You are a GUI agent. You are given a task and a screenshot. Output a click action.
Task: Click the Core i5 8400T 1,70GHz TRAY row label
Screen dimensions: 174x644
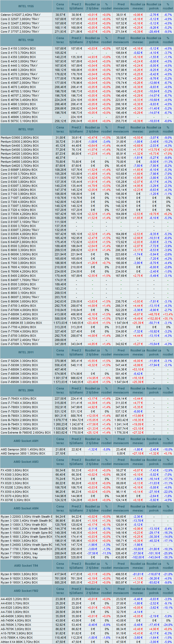point(20,280)
